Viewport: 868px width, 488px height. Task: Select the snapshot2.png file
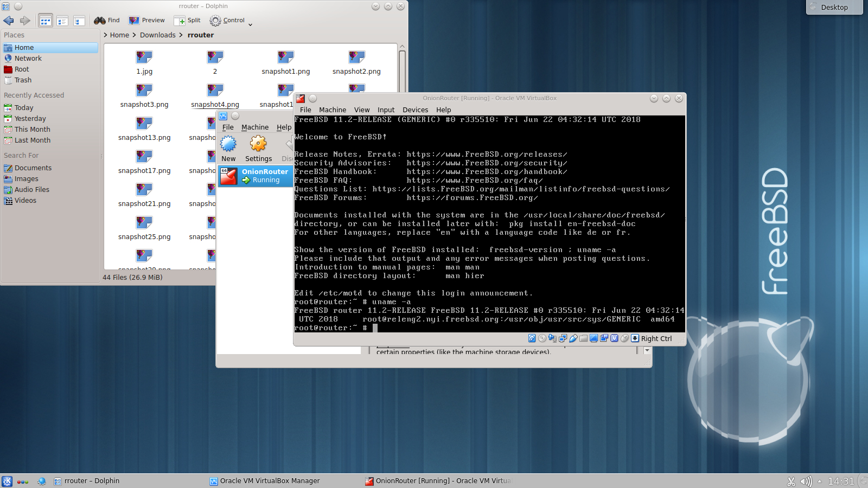[356, 63]
